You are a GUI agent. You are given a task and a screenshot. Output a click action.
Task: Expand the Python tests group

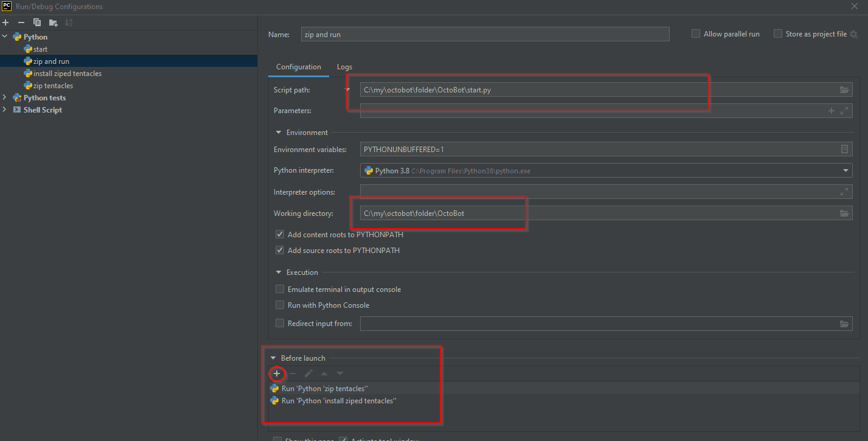[x=5, y=98]
